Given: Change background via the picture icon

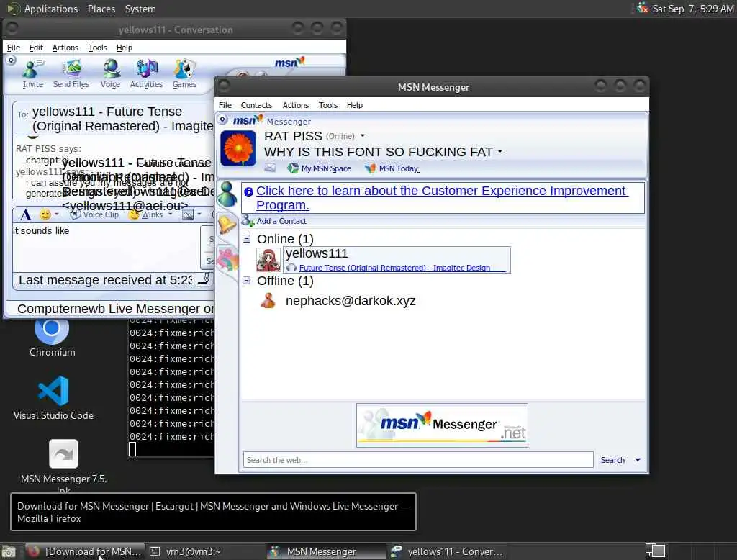Looking at the screenshot, I should [188, 215].
